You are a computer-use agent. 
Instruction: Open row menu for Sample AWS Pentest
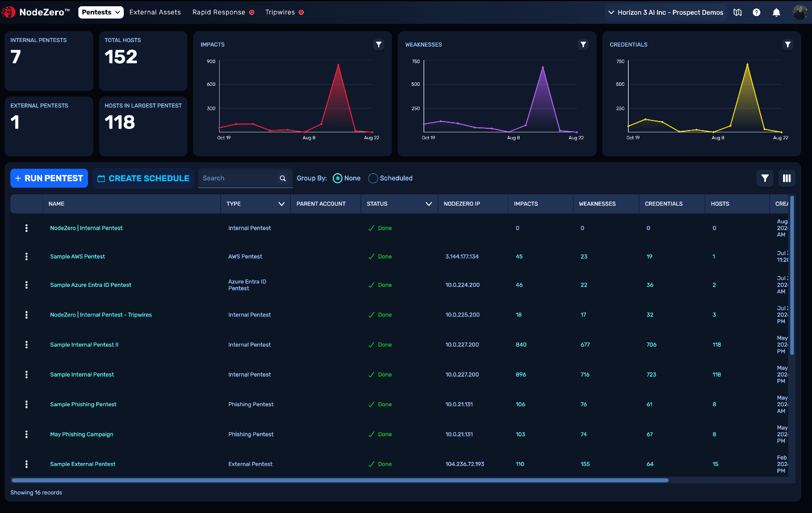(x=26, y=256)
